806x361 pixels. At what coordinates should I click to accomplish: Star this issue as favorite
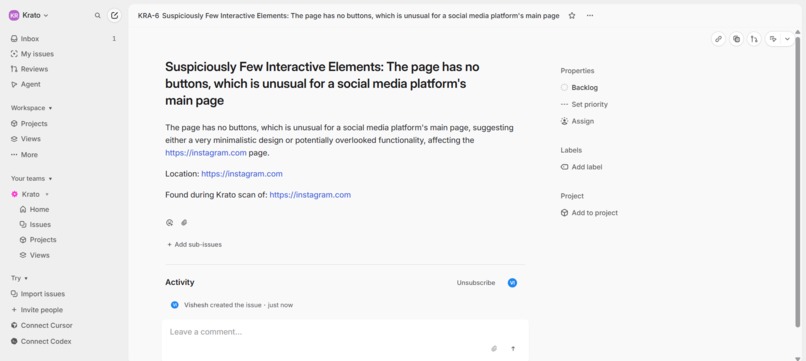pyautogui.click(x=572, y=16)
